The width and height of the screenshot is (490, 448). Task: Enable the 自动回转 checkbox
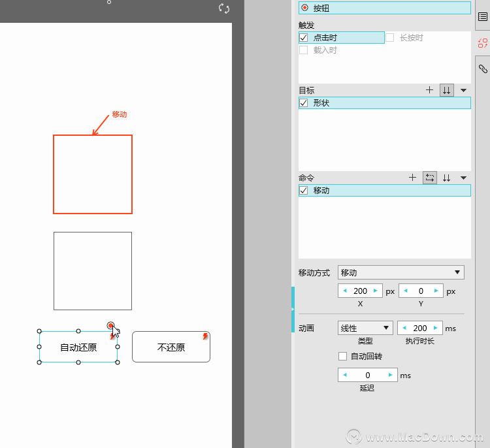click(342, 356)
